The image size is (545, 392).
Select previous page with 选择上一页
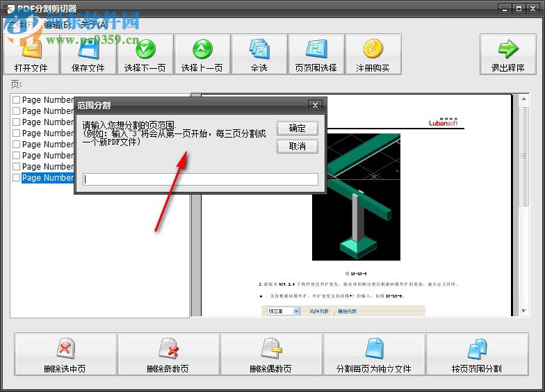pyautogui.click(x=202, y=54)
